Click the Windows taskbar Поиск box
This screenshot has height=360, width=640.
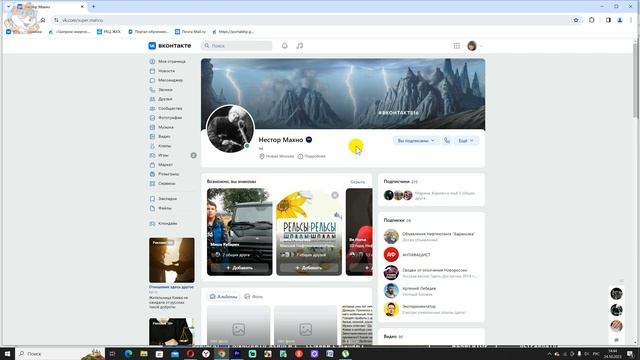59,353
